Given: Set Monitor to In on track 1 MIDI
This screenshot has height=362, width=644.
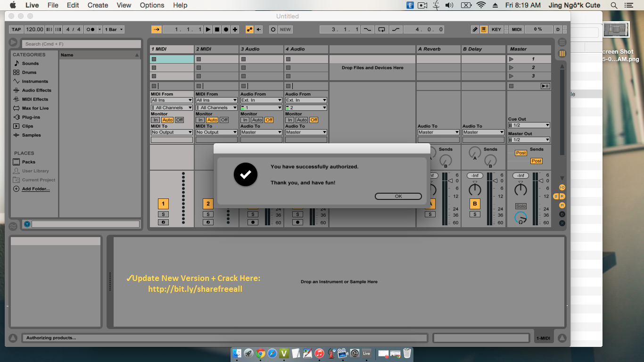Looking at the screenshot, I should tap(156, 120).
